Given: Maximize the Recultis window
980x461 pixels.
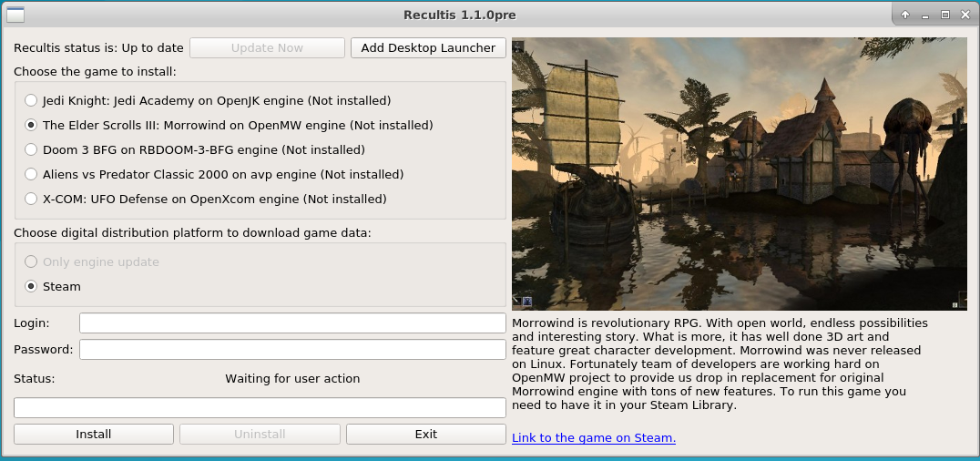Looking at the screenshot, I should coord(945,15).
